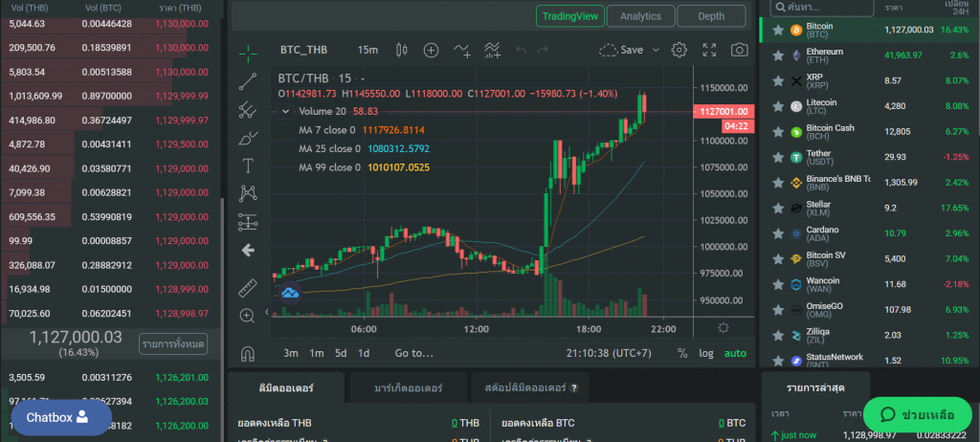980x442 pixels.
Task: Select the สต๊อปลิมิตออเดอร์ order tab
Action: (531, 388)
